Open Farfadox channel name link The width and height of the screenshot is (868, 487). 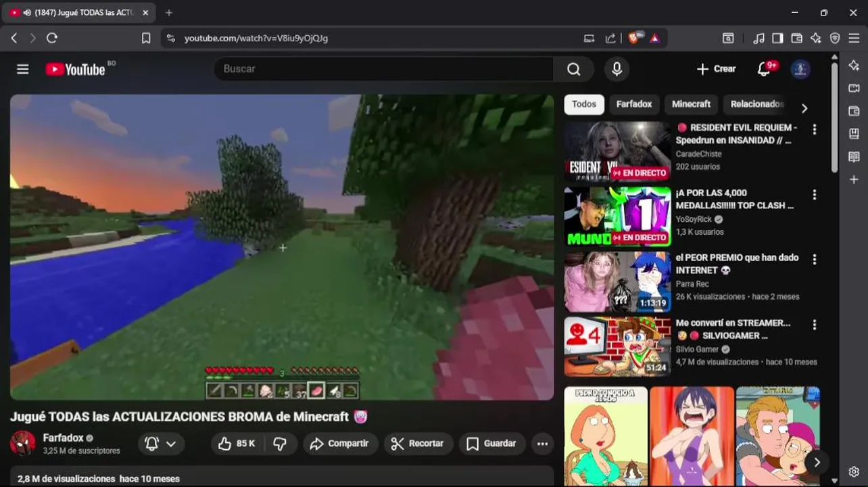click(x=64, y=438)
